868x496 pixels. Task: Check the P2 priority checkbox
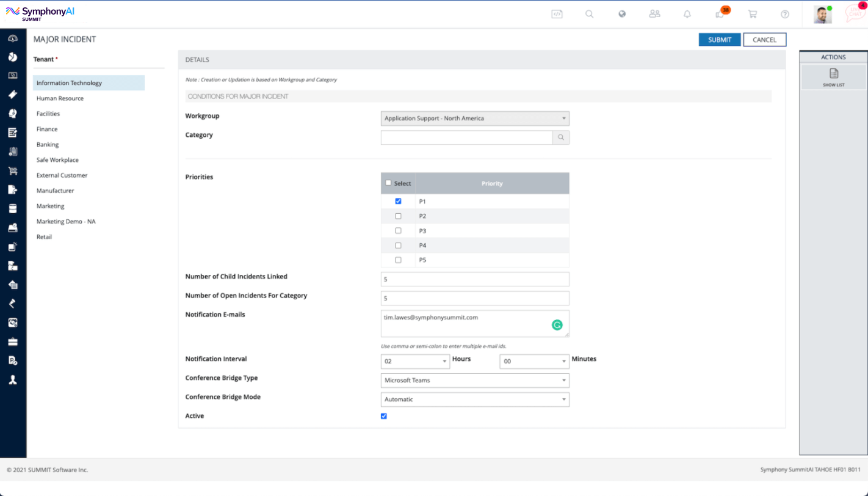point(398,216)
